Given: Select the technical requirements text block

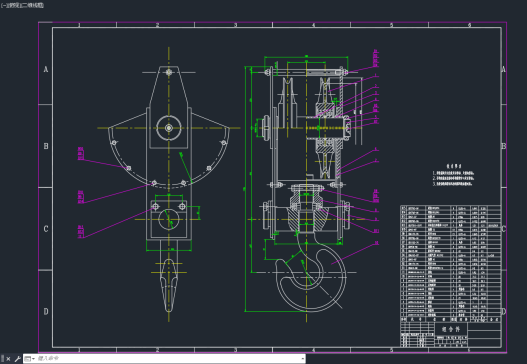Looking at the screenshot, I should (x=453, y=175).
